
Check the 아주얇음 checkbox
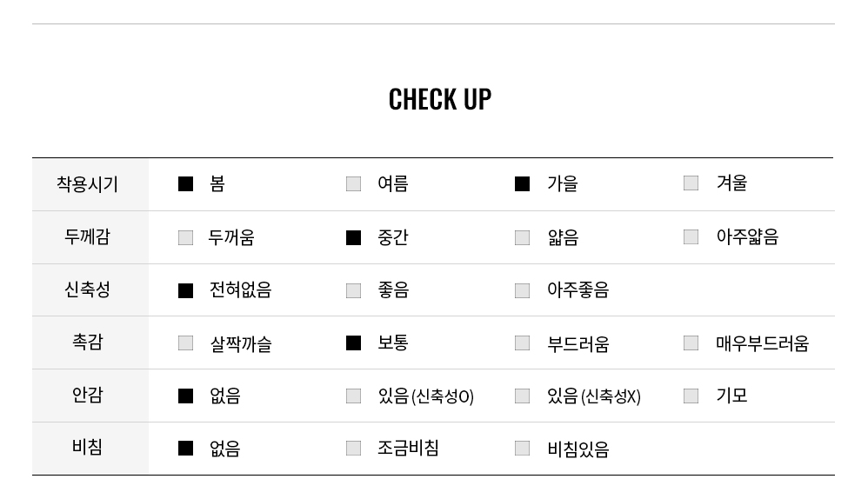pos(691,236)
